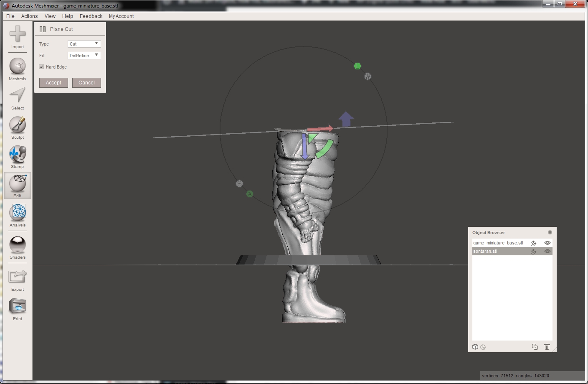Open the My Account menu

point(121,16)
